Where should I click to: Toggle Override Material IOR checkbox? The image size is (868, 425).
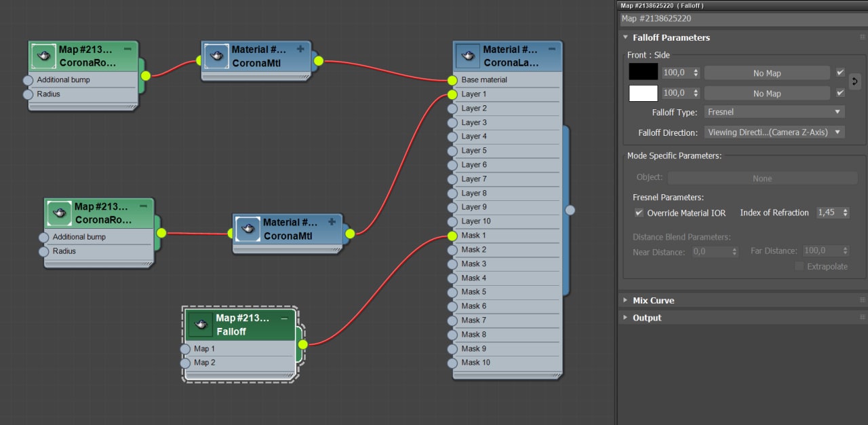click(x=639, y=212)
